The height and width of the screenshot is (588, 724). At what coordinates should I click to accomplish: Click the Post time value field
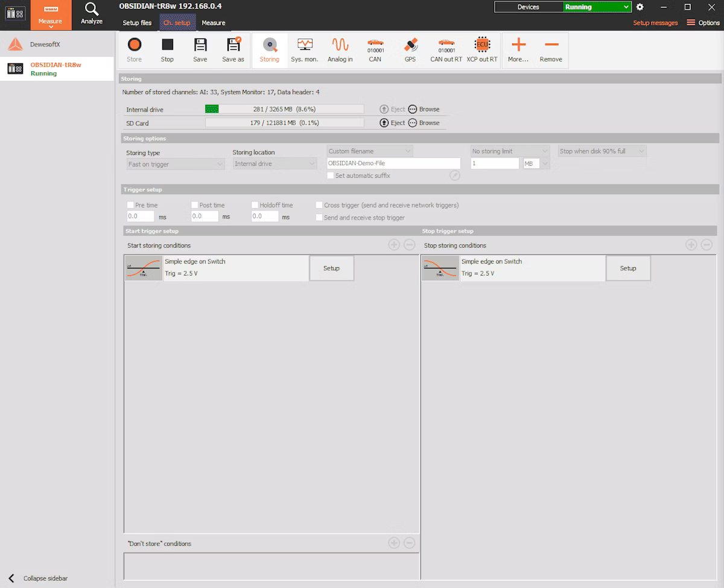pos(205,216)
